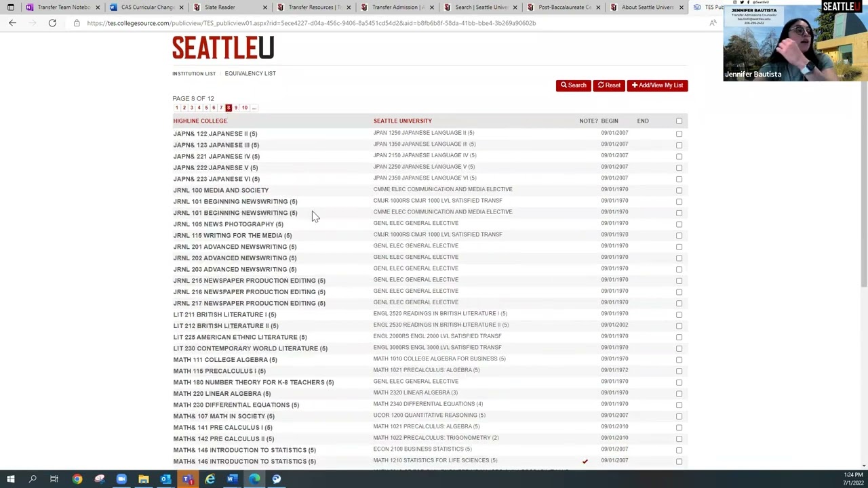Tick checkbox for MATH& 107 Math in Society
Screen dimensions: 868x488
point(679,416)
